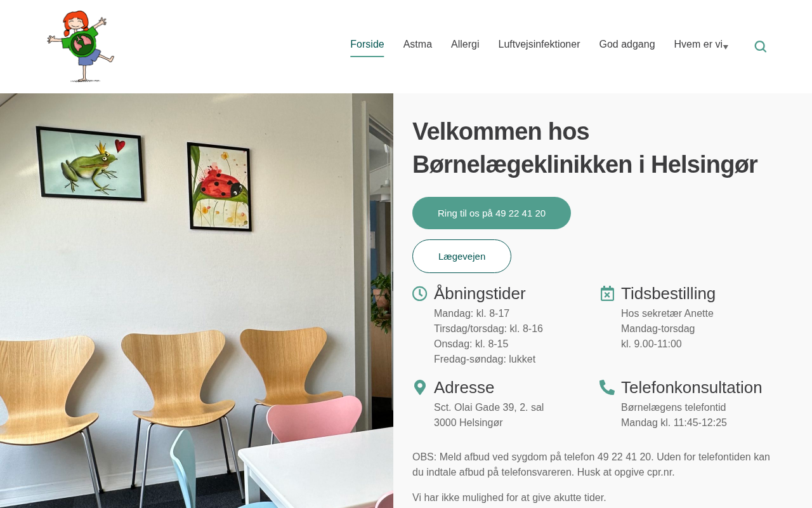Viewport: 812px width, 508px height.
Task: Click the ladybug painting in the photo
Action: 219,187
